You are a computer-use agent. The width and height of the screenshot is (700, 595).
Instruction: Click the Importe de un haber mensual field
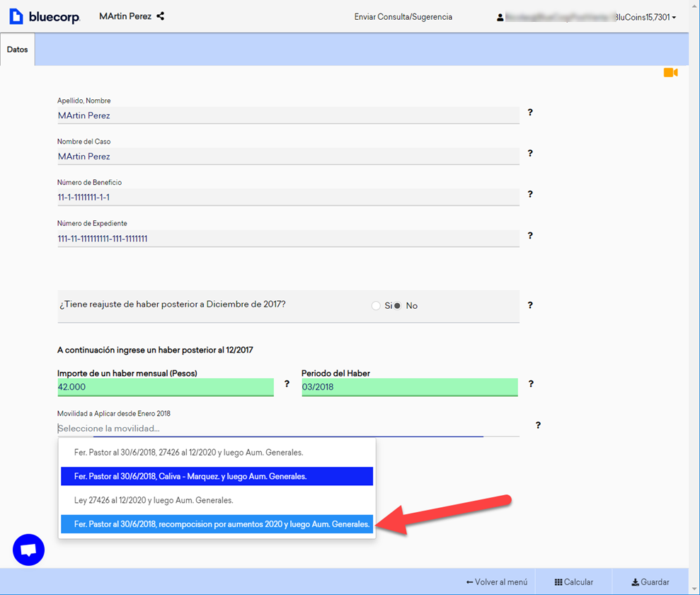pos(165,387)
